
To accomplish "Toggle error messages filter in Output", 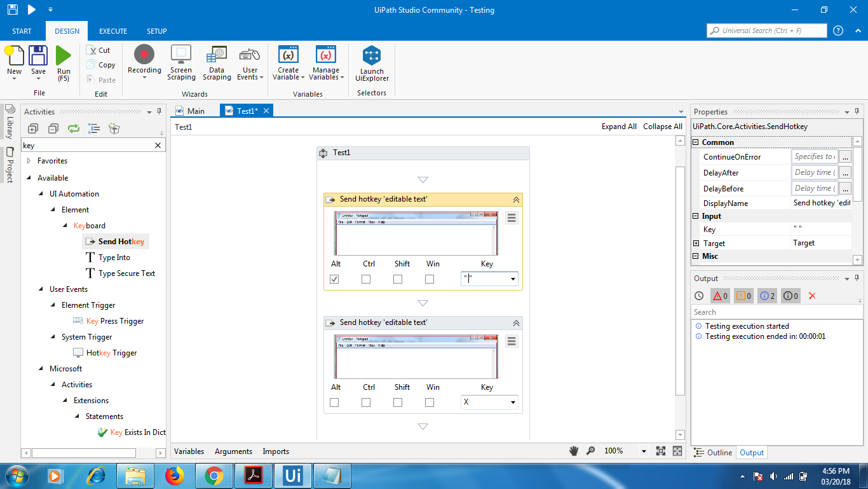I will pyautogui.click(x=720, y=296).
